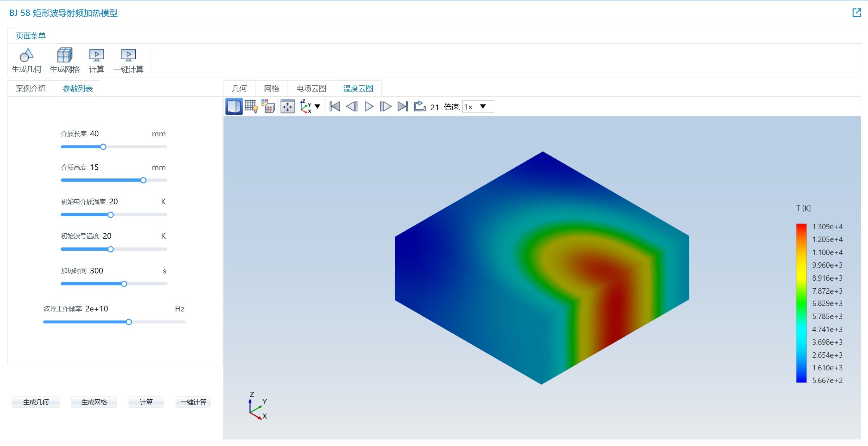Click the 加热时间 slider handle
The image size is (868, 446).
(x=124, y=284)
